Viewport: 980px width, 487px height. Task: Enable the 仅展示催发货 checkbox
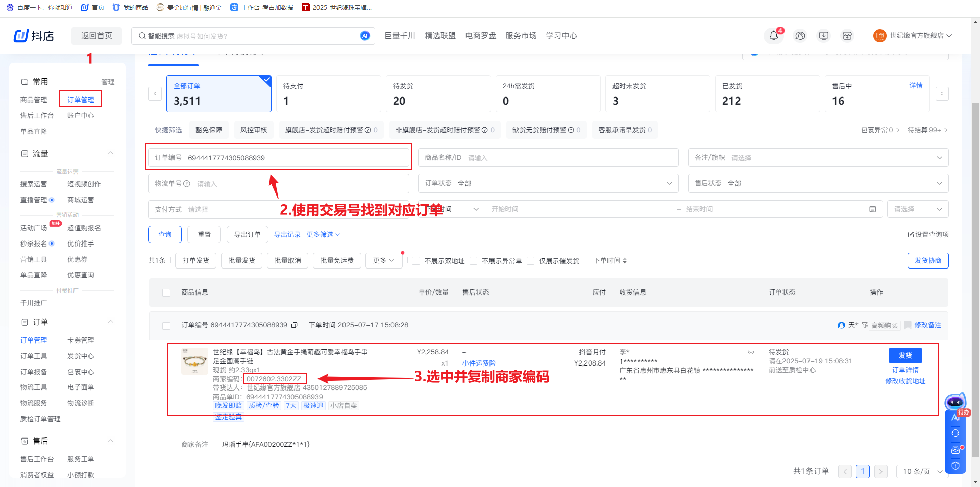pos(530,261)
